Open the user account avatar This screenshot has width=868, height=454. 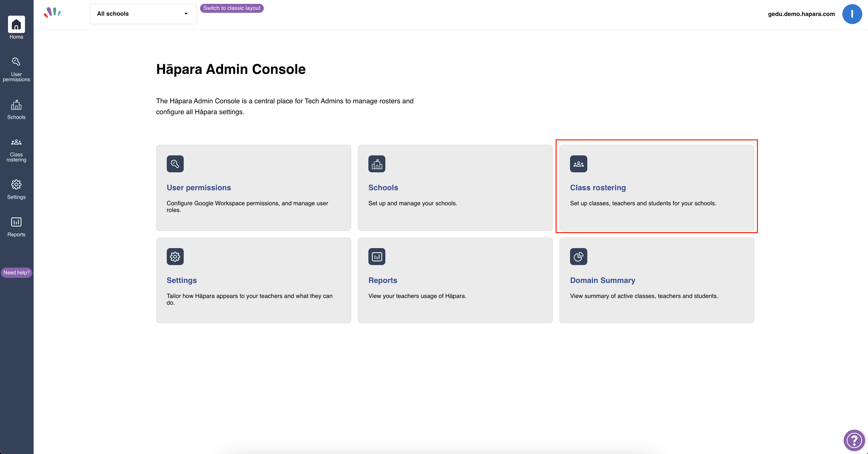pyautogui.click(x=852, y=14)
